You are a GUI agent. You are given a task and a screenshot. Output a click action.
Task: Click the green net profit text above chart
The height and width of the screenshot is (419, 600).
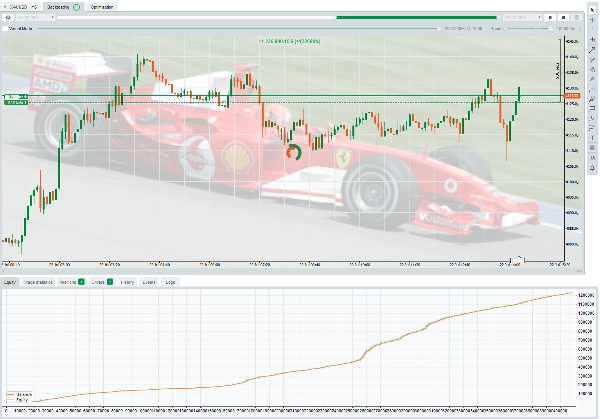pos(290,41)
